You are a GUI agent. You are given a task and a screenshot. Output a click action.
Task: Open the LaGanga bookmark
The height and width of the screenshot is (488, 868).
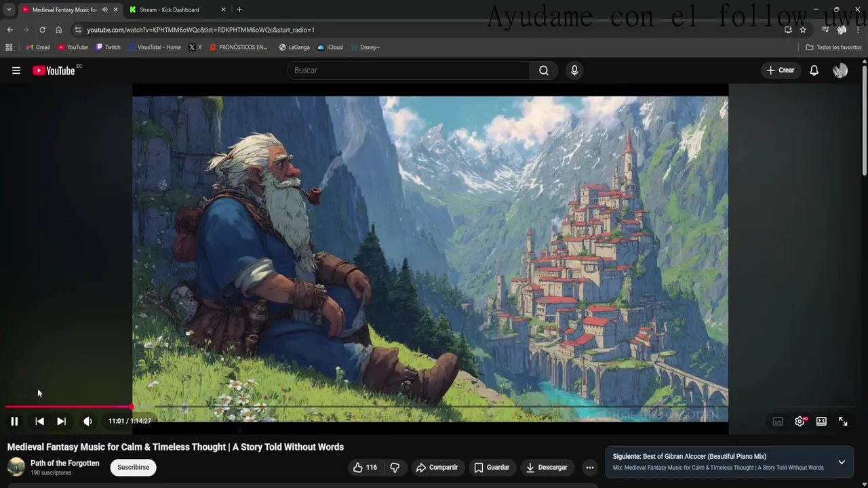pos(294,47)
